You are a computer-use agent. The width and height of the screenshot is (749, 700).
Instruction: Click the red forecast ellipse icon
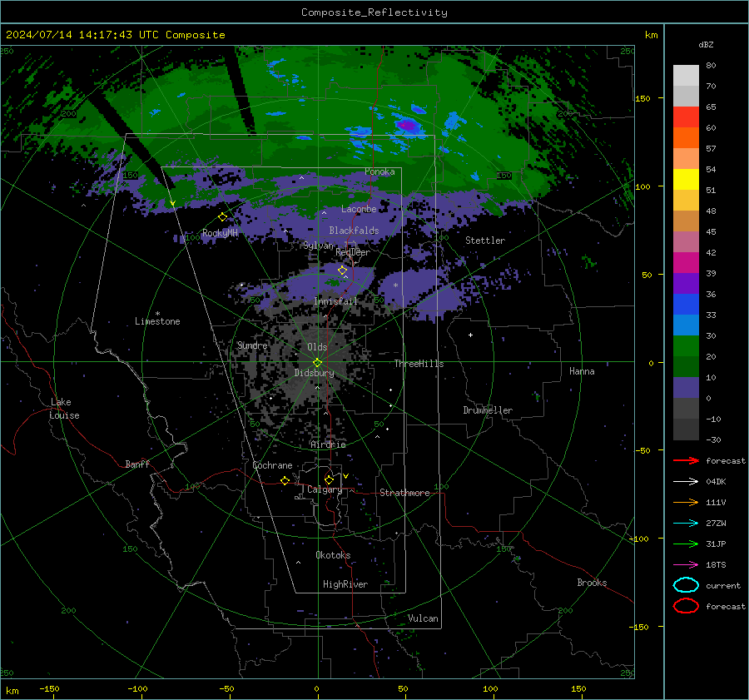pyautogui.click(x=686, y=606)
